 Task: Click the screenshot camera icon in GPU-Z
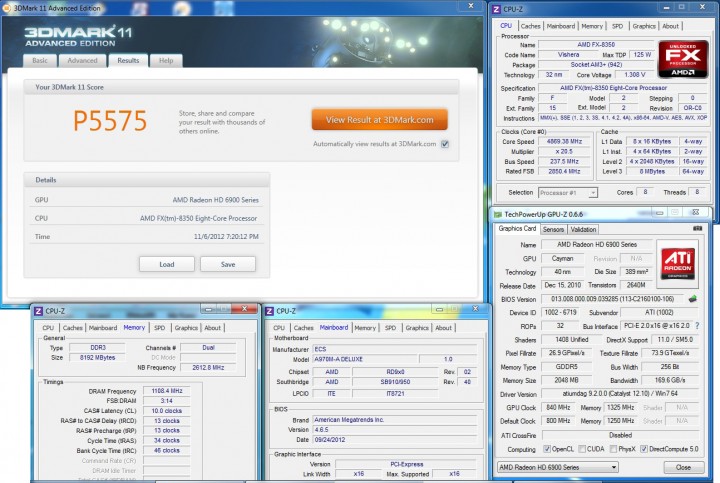click(x=697, y=228)
